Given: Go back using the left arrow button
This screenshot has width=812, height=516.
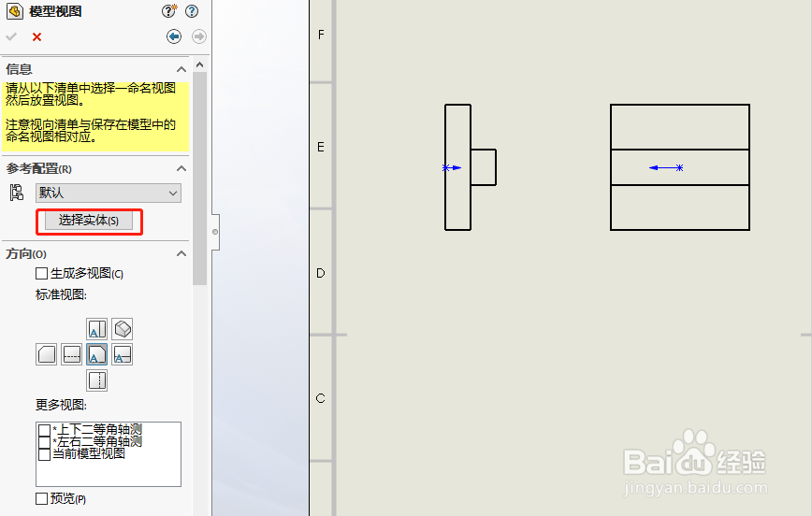Looking at the screenshot, I should pyautogui.click(x=174, y=36).
